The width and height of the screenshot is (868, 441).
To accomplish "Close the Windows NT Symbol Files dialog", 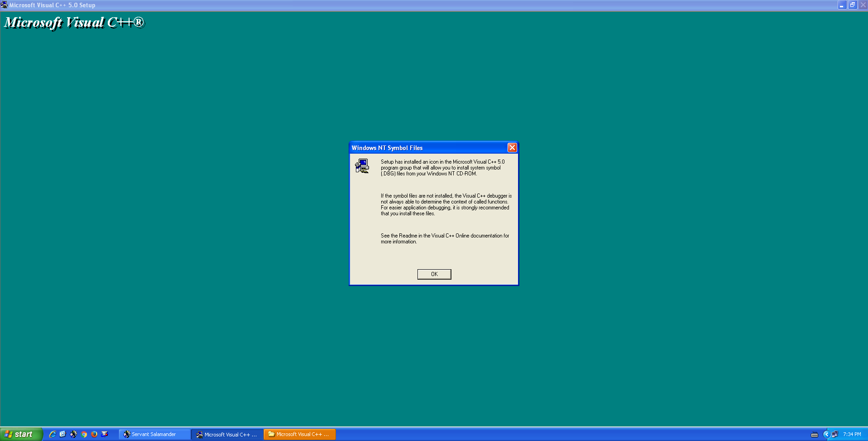I will click(x=512, y=148).
